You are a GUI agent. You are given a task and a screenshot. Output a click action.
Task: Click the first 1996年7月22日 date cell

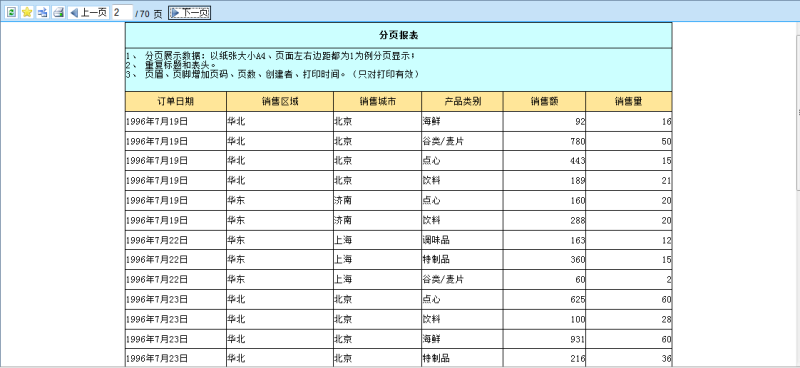click(176, 240)
